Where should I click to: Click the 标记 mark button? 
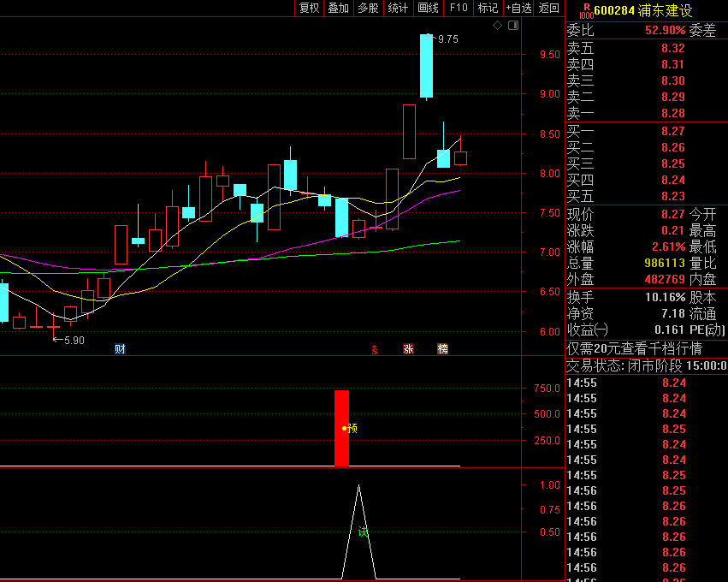(488, 8)
